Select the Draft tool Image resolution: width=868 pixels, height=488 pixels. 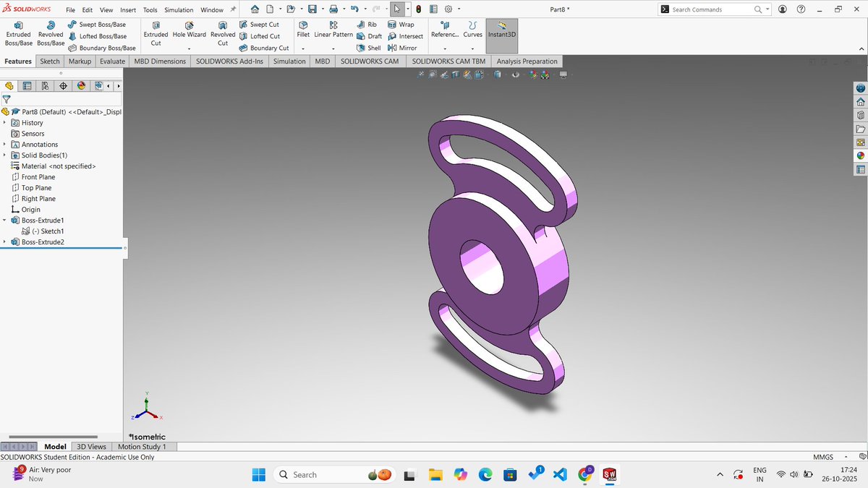tap(369, 36)
